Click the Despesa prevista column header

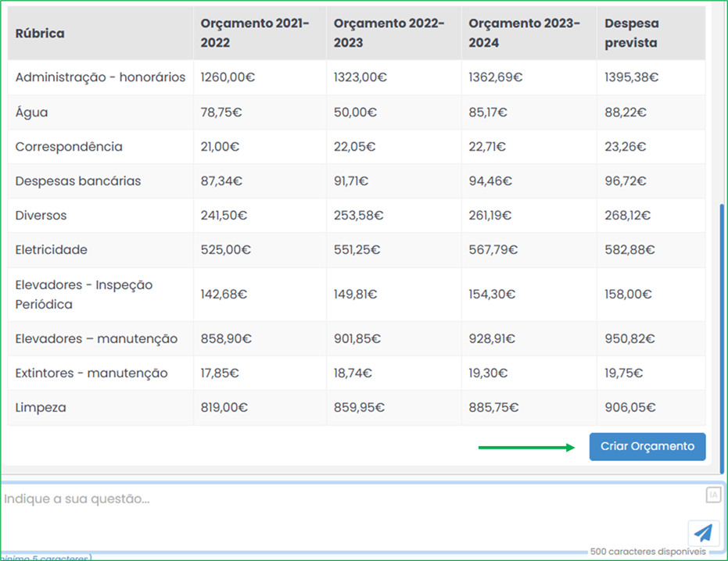point(631,34)
